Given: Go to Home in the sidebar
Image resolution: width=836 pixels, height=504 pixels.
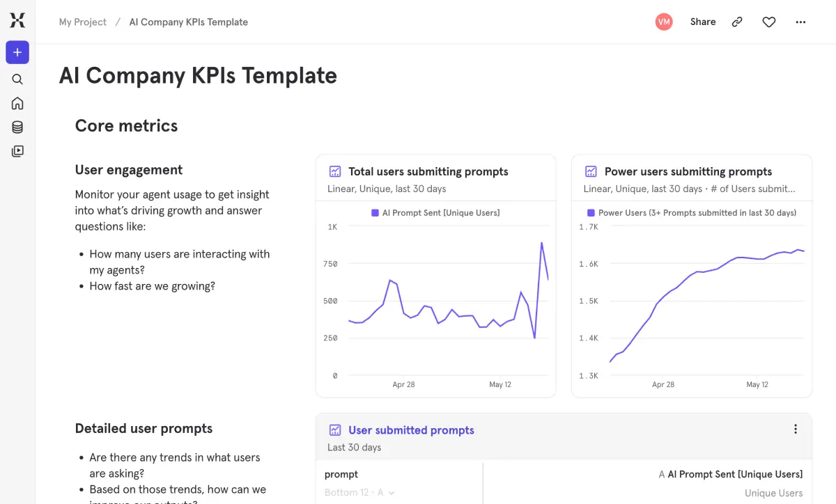Looking at the screenshot, I should tap(17, 104).
